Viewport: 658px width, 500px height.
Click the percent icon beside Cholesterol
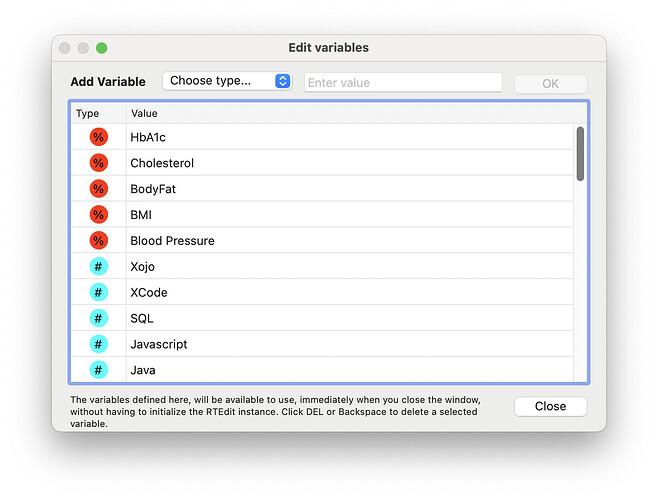(x=99, y=163)
